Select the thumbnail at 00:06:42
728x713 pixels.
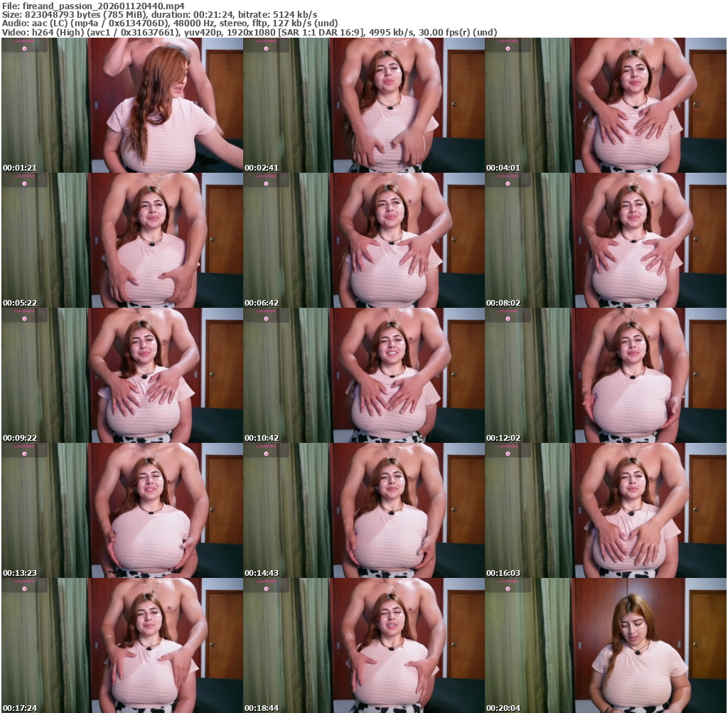pos(363,240)
